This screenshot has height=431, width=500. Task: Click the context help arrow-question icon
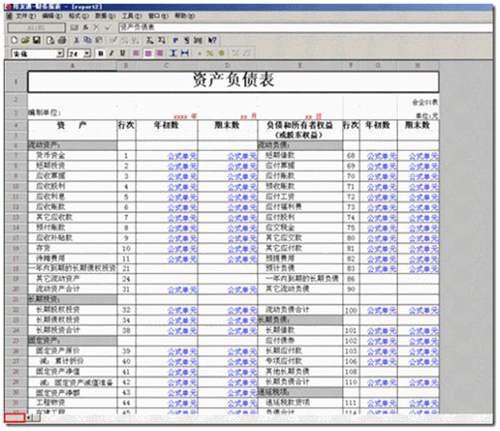(212, 41)
